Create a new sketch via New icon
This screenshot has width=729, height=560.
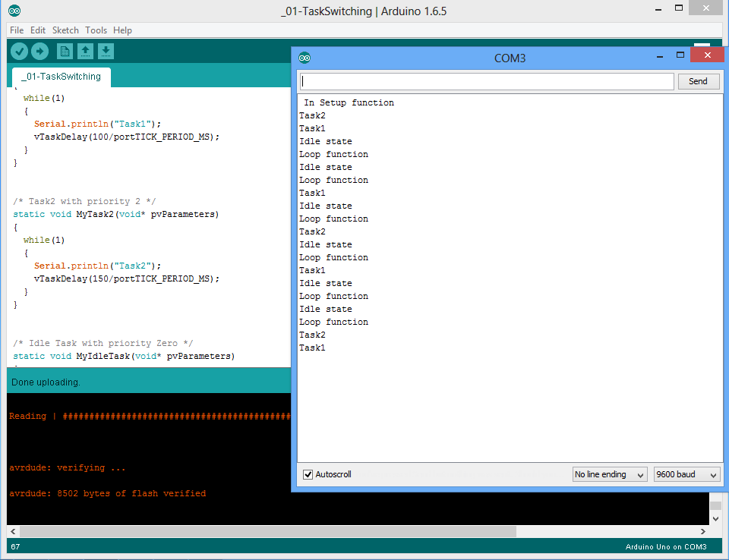pos(65,51)
